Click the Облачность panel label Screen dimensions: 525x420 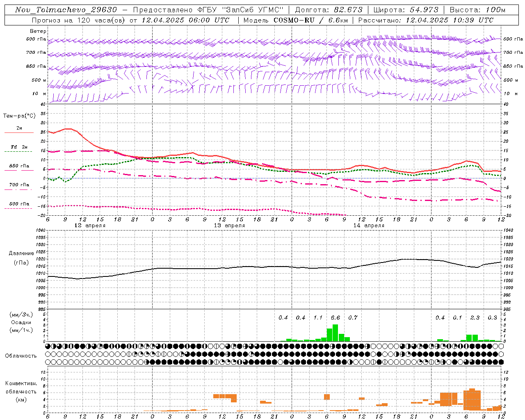pyautogui.click(x=21, y=356)
